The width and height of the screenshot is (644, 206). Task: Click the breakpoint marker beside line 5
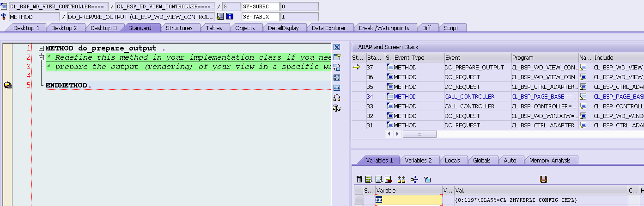7,85
